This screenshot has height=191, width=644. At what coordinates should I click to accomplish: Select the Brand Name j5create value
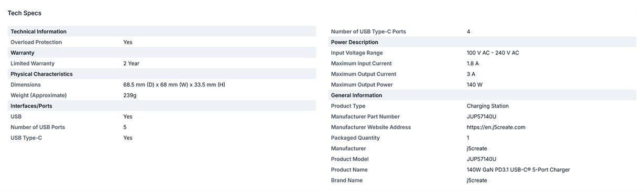pos(477,181)
